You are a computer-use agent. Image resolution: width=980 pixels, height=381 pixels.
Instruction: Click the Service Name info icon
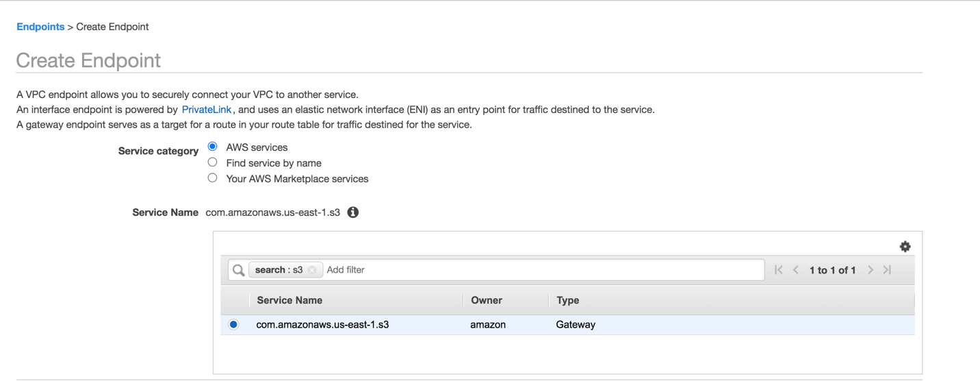coord(353,212)
